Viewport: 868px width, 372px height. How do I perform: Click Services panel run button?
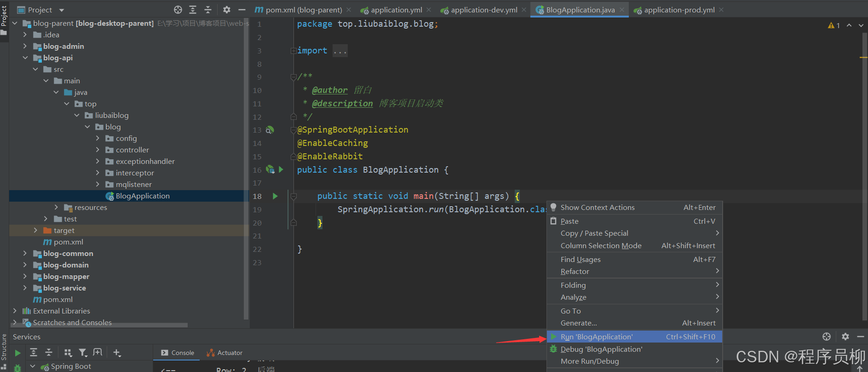click(17, 353)
